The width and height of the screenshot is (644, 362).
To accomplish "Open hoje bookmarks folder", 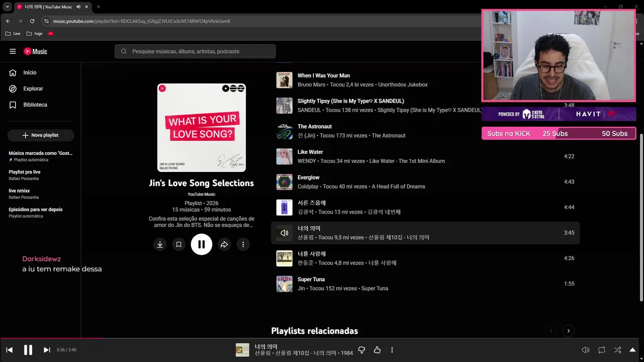I will (x=34, y=34).
